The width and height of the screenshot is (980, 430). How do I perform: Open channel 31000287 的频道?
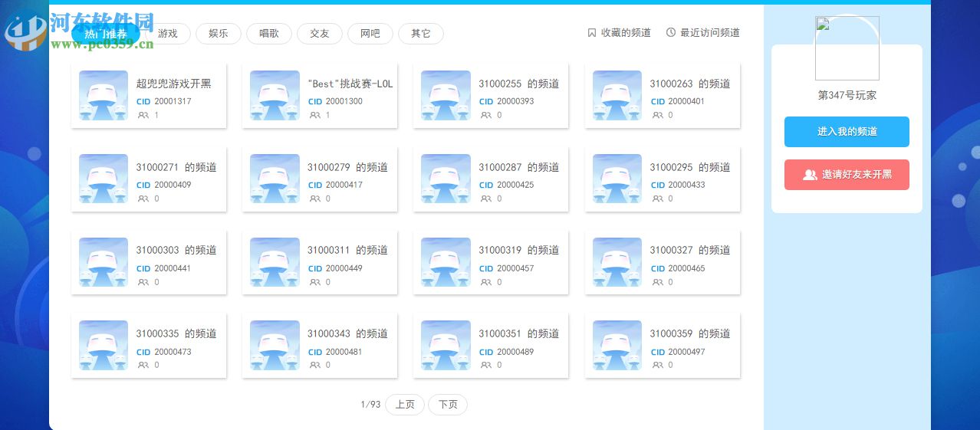click(491, 179)
